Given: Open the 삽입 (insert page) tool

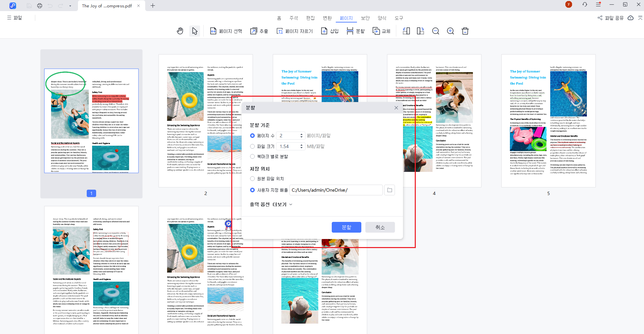Looking at the screenshot, I should click(329, 31).
